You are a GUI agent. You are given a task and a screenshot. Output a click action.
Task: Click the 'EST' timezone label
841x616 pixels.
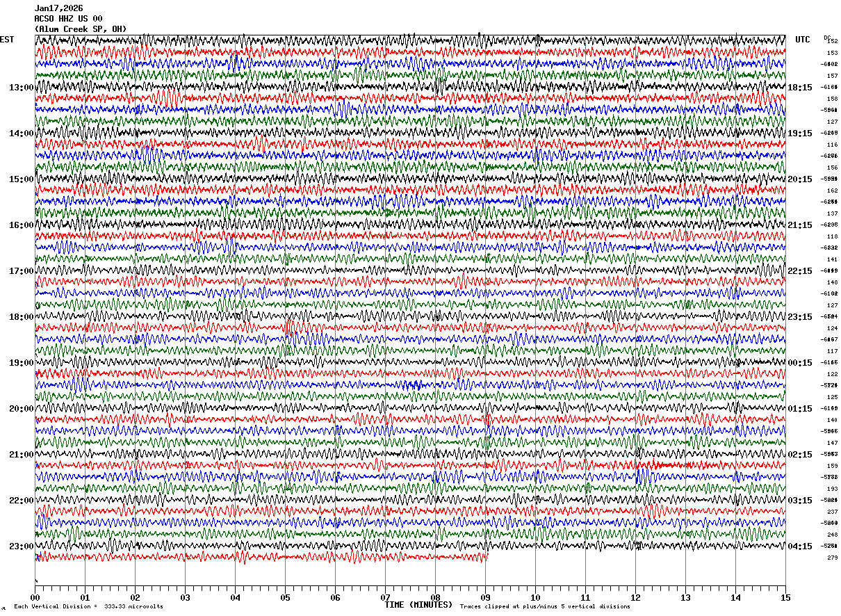7,40
